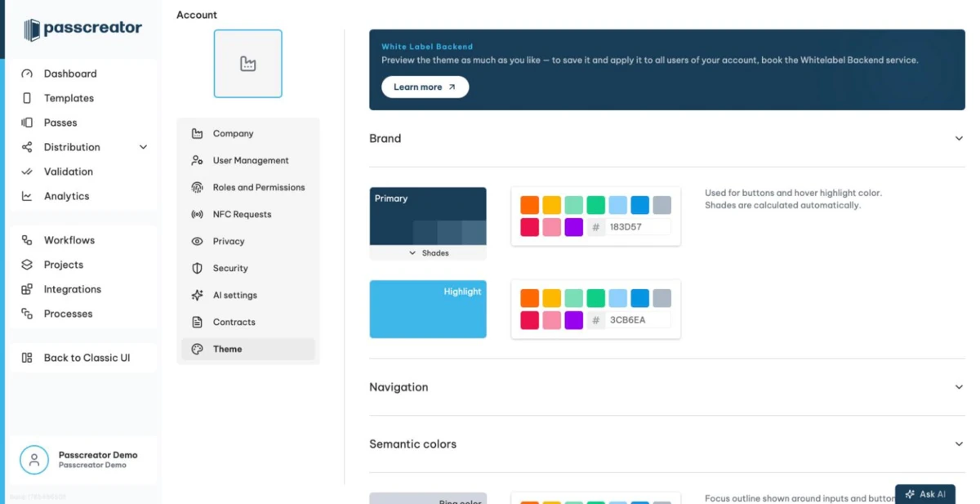Image resolution: width=980 pixels, height=504 pixels.
Task: Open the Ask AI assistant button
Action: tap(925, 494)
